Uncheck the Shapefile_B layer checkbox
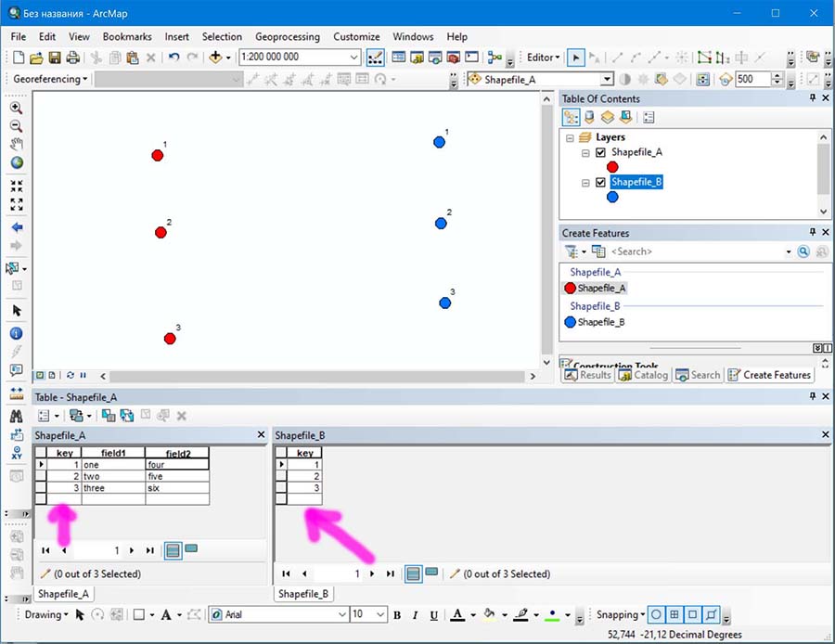Screen dimensions: 835x644 600,183
